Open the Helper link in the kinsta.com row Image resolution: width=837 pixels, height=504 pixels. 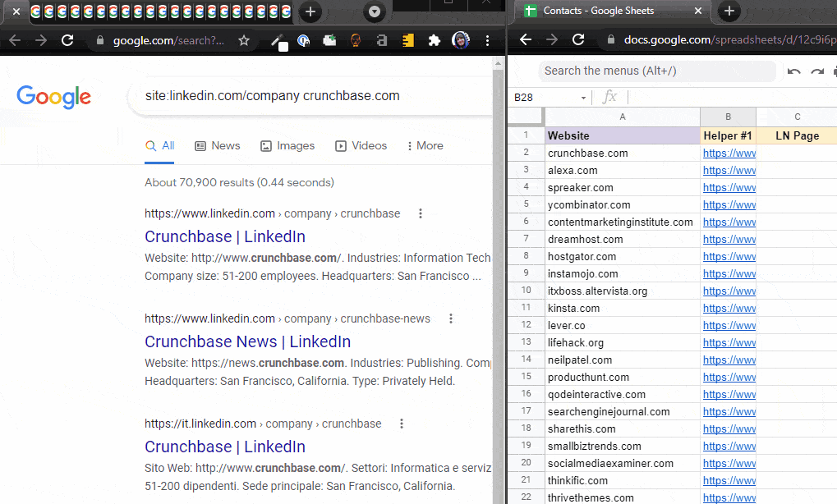pos(729,309)
